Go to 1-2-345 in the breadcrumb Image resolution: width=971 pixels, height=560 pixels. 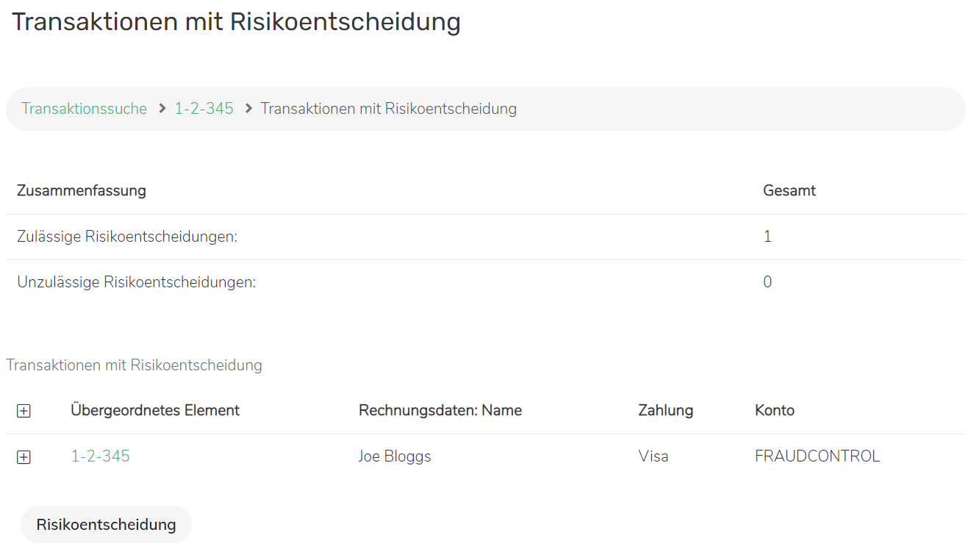coord(204,109)
